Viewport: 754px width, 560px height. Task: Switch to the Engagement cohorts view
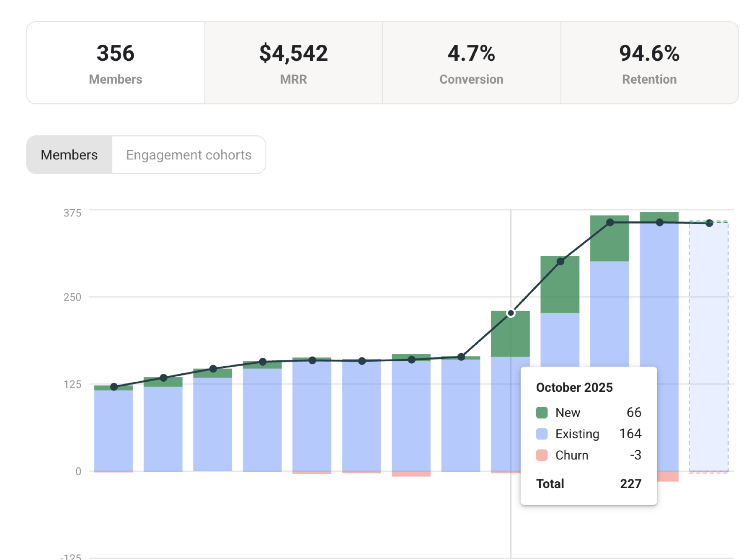[189, 155]
